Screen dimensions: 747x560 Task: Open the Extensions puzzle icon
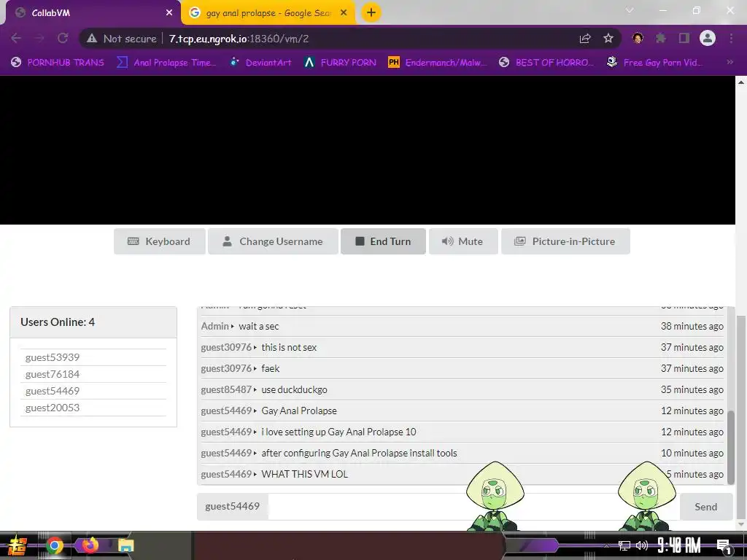660,38
